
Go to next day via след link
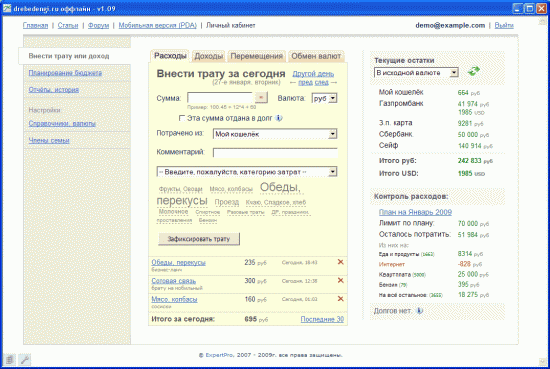click(x=322, y=82)
